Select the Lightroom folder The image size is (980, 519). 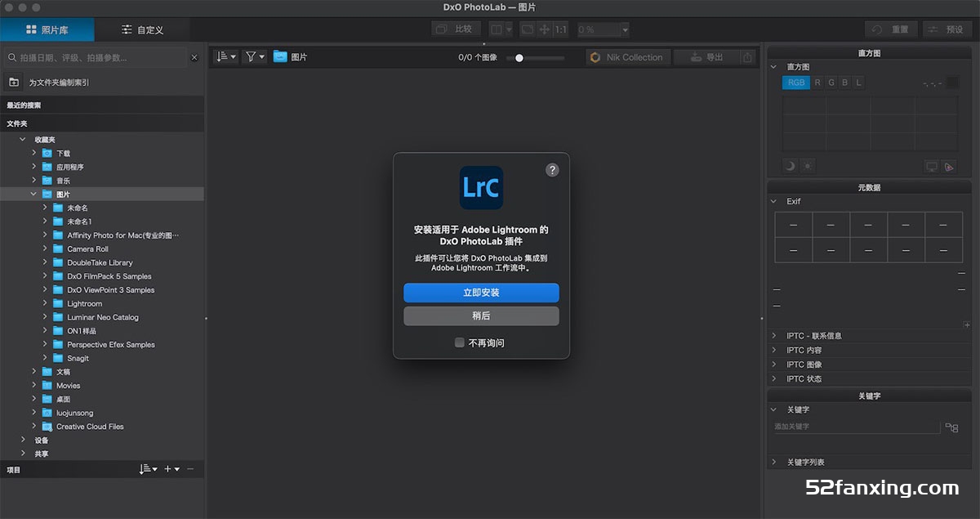click(x=84, y=304)
